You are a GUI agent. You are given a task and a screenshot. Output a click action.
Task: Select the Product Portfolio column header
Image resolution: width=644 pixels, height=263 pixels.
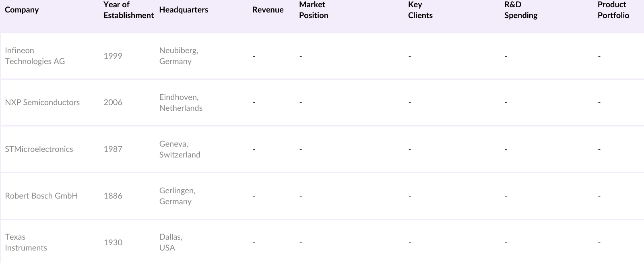(613, 10)
